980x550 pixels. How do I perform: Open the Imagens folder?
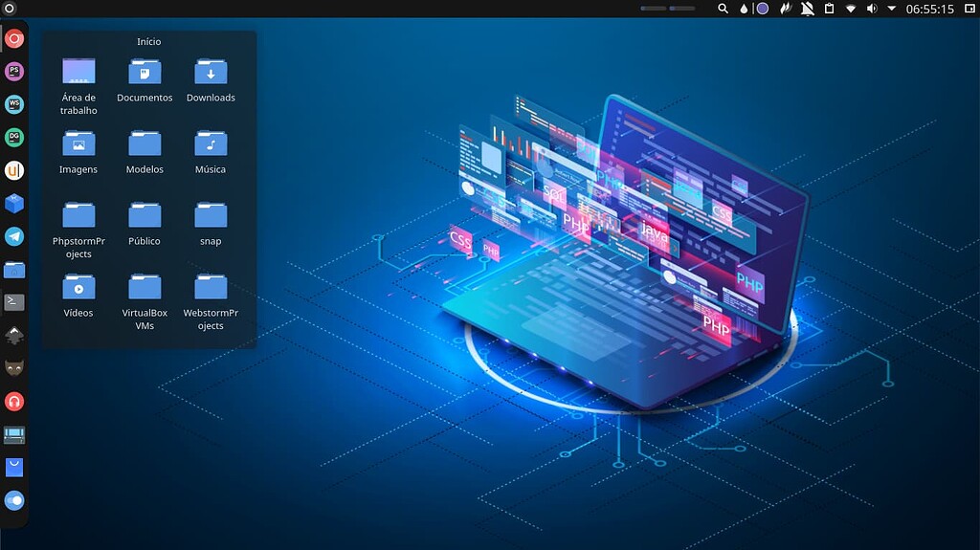click(x=78, y=152)
